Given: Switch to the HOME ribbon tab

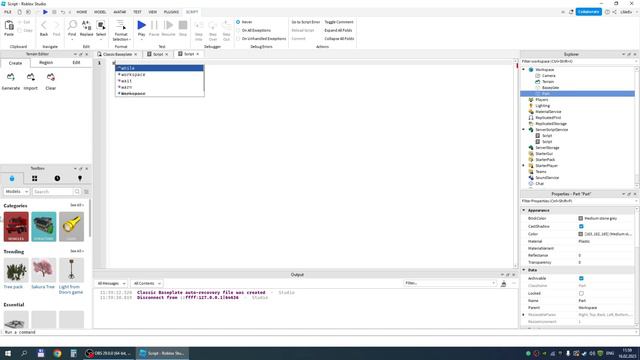Looking at the screenshot, I should (82, 12).
